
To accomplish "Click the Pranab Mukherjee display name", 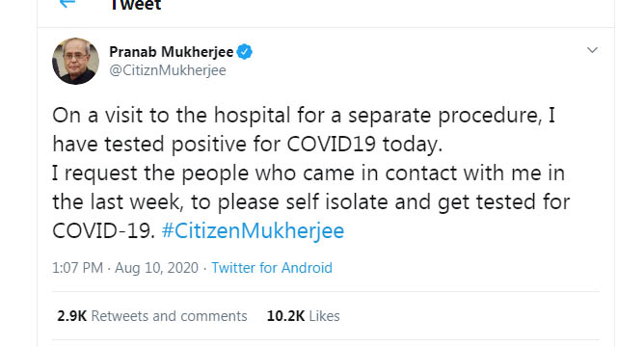I will 172,52.
